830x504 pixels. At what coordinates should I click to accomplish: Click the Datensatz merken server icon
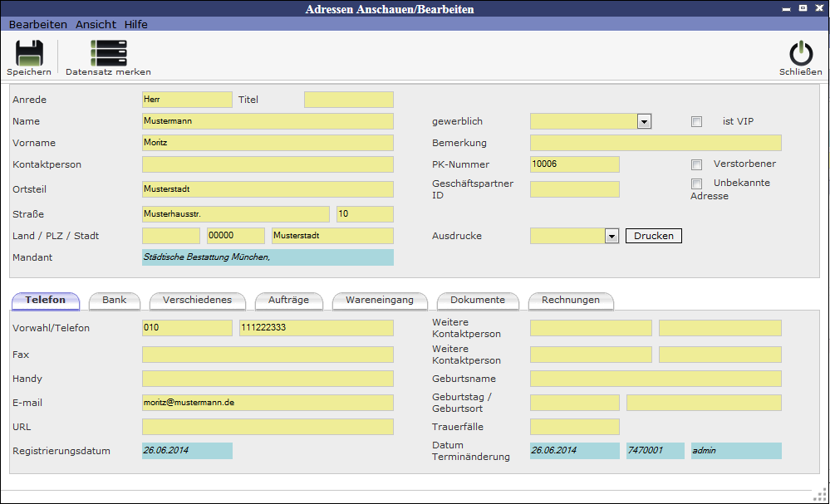pos(108,53)
